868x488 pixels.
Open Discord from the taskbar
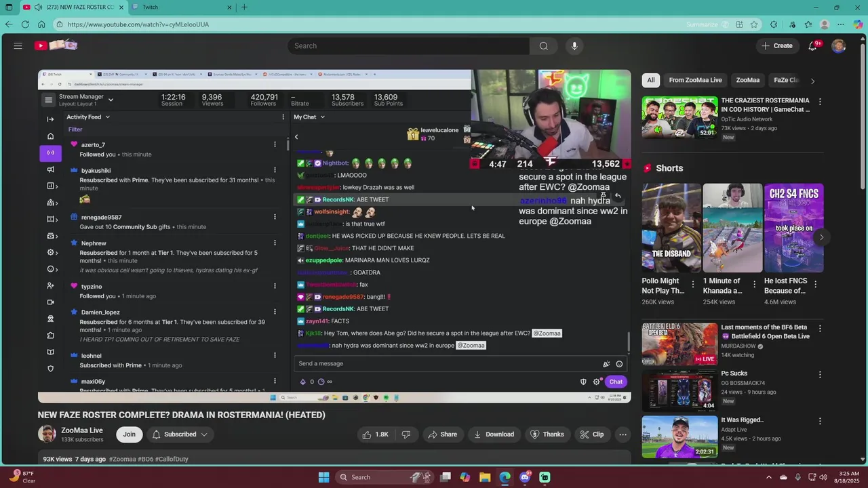coord(525,477)
